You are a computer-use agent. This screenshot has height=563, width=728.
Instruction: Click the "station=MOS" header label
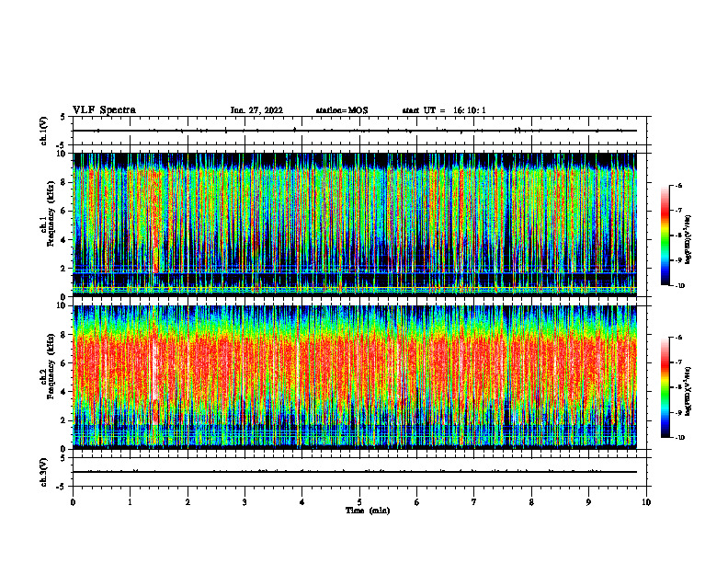[342, 110]
